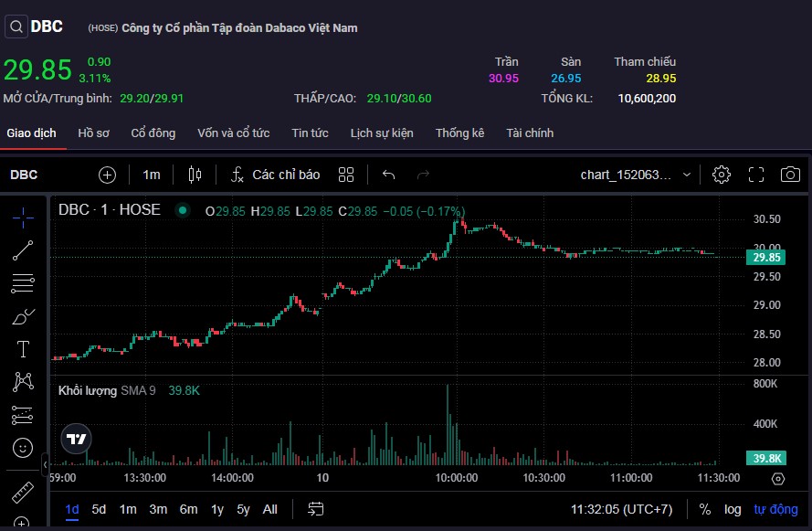Select the trend line drawing tool
812x531 pixels.
[x=24, y=250]
